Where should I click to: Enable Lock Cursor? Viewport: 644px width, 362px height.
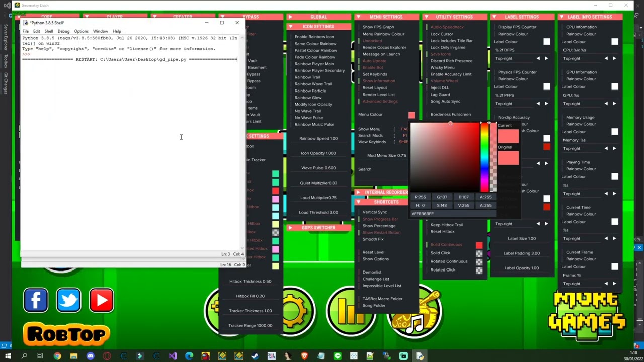pyautogui.click(x=442, y=34)
